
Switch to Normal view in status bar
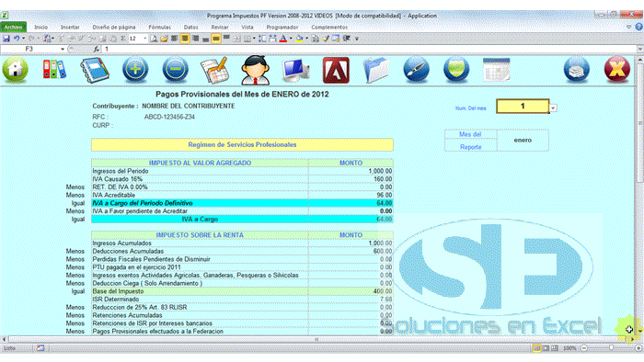(x=536, y=348)
